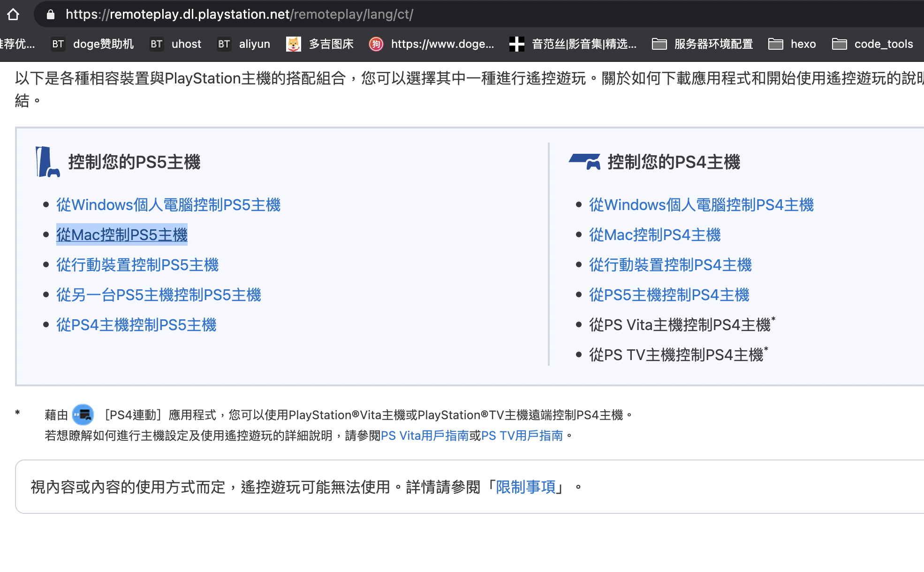Click the browser Home icon
Viewport: 924px width, 572px height.
click(x=13, y=14)
